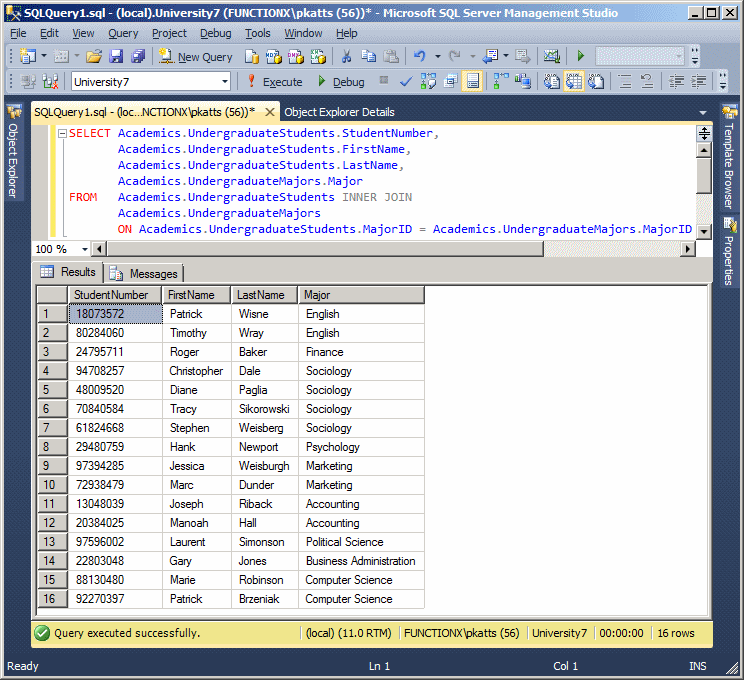Screen dimensions: 744x680
Task: Click the green Start arrow in standard toolbar
Action: (580, 56)
